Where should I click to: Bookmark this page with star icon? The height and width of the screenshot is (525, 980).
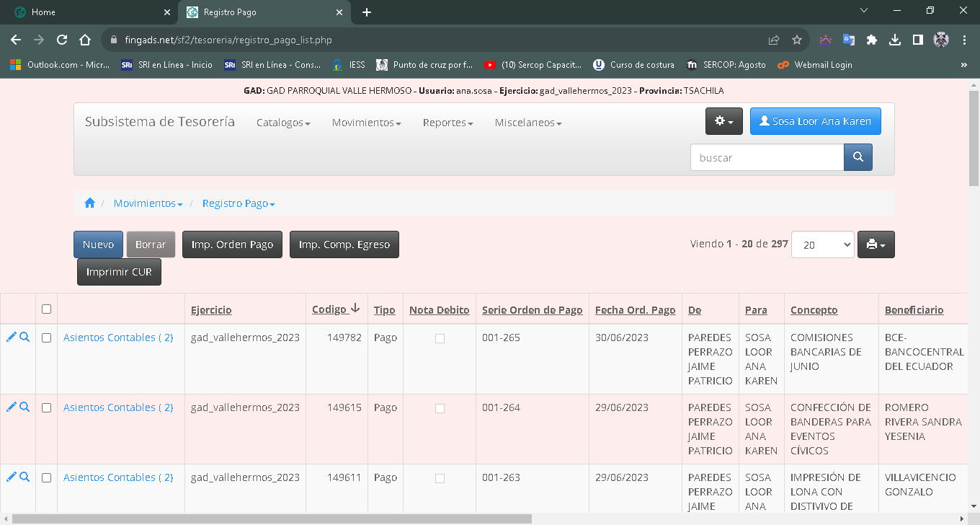[x=796, y=40]
